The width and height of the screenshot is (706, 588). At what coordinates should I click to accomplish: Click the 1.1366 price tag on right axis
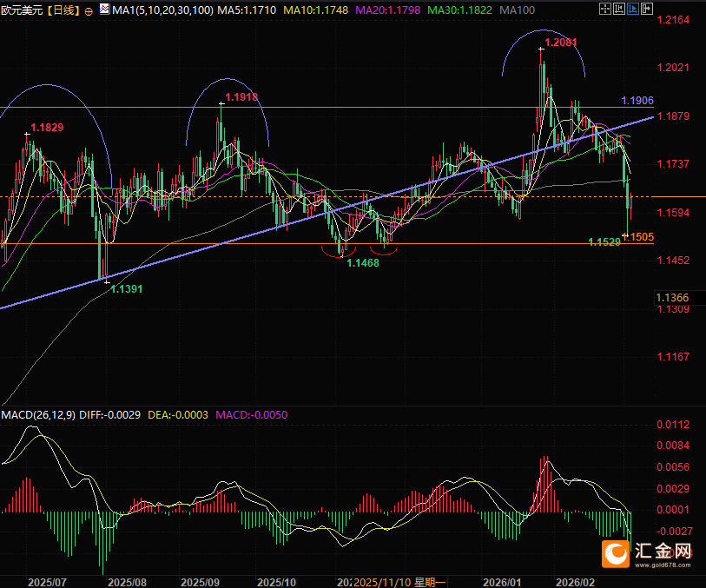(674, 298)
